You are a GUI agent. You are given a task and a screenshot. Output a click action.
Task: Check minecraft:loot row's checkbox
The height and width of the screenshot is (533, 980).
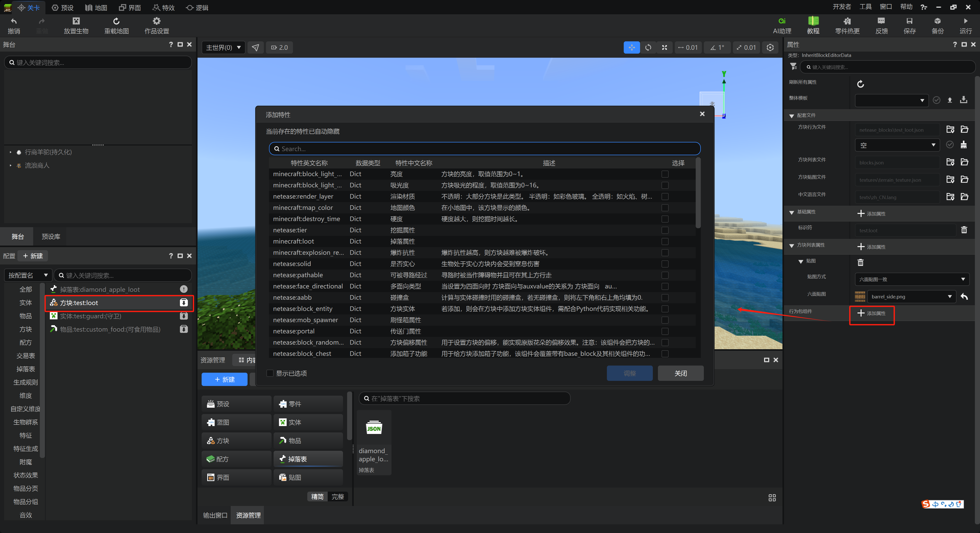click(665, 241)
